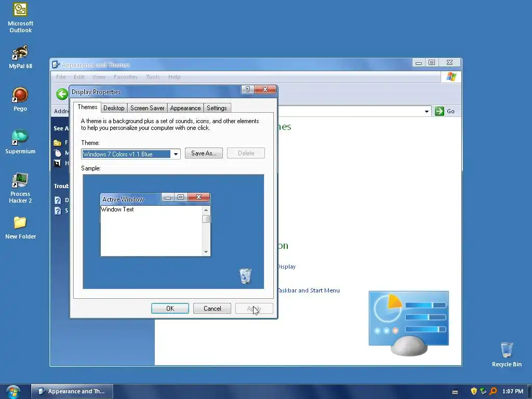Click the control panel monitor illustration
Viewport: 532px width, 399px height.
409,323
